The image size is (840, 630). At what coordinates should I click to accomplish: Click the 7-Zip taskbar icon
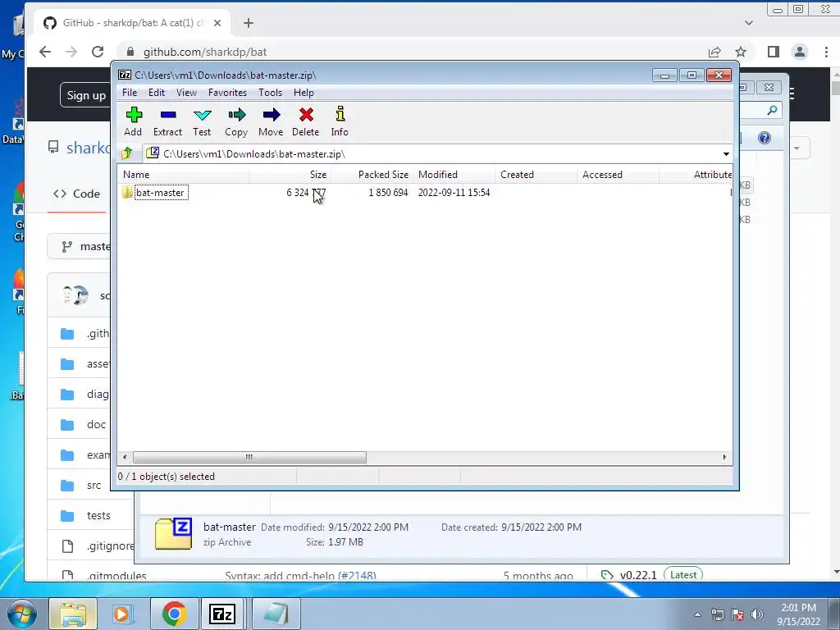tap(222, 614)
